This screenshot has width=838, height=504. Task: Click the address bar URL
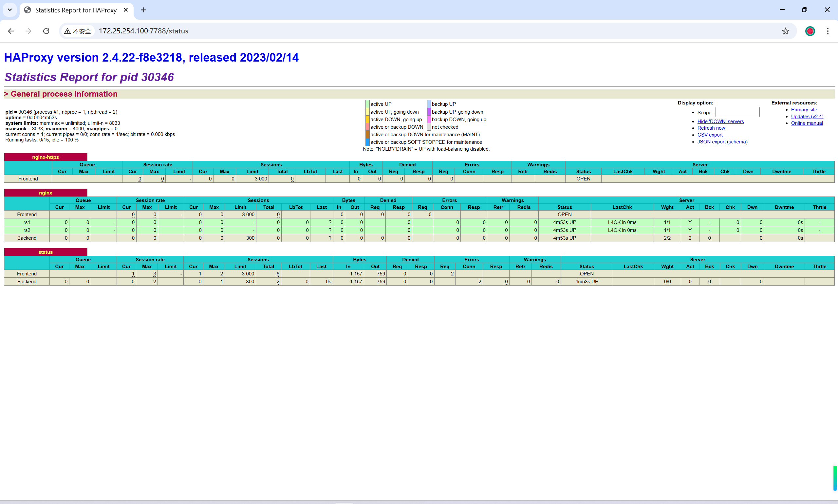[x=143, y=31]
